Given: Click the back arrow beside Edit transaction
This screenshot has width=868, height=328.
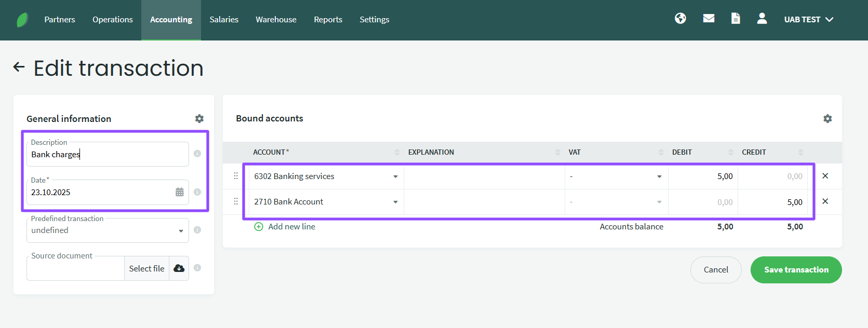Looking at the screenshot, I should tap(19, 67).
